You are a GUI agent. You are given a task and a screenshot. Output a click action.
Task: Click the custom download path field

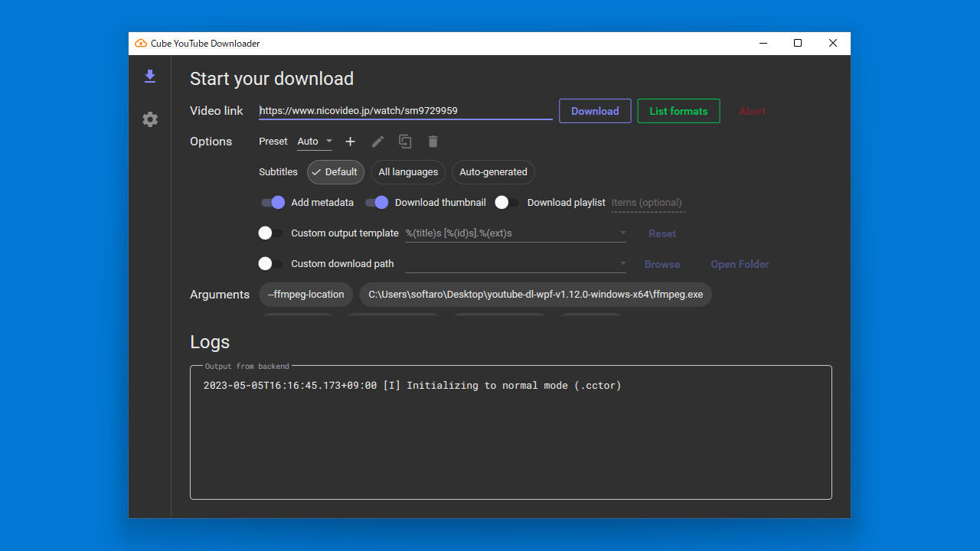tap(515, 264)
